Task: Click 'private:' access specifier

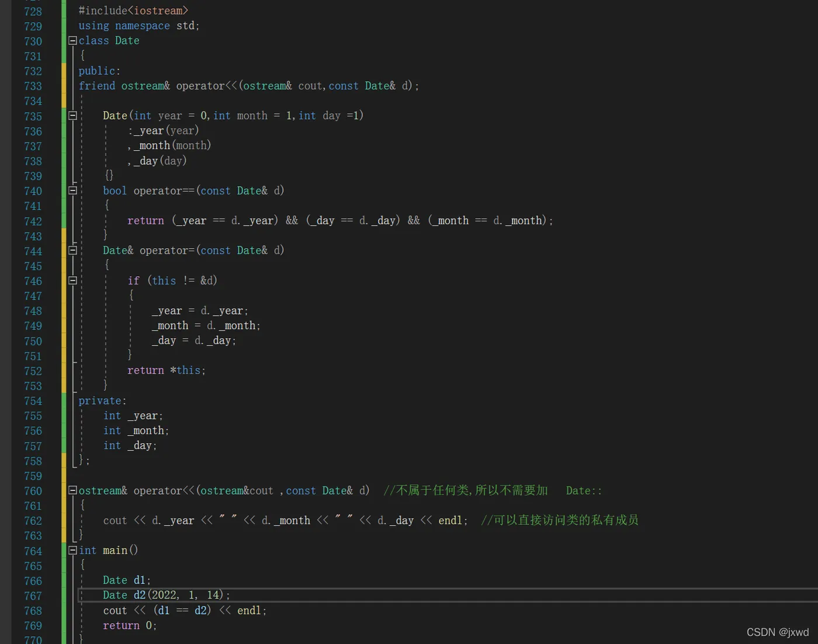Action: [102, 401]
